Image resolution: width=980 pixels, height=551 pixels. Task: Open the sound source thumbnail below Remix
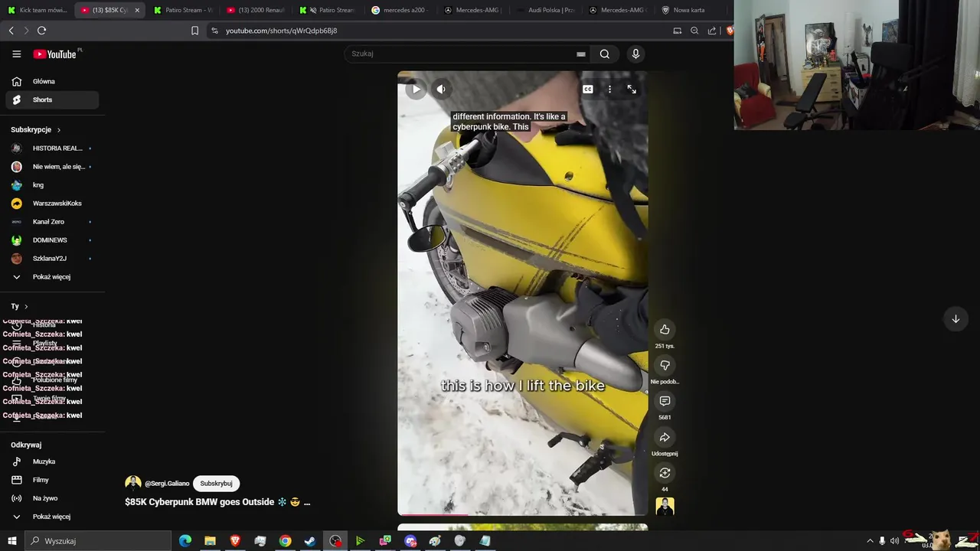pos(665,507)
